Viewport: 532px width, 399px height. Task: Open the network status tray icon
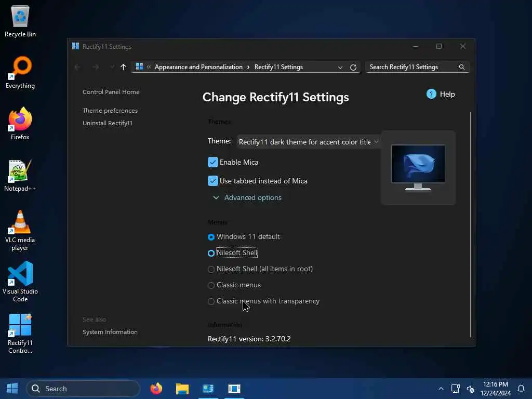455,389
